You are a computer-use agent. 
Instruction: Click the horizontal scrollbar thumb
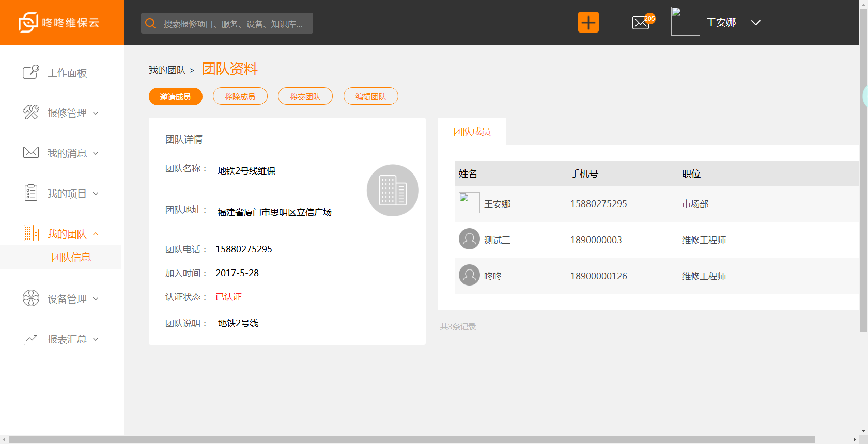(x=412, y=440)
